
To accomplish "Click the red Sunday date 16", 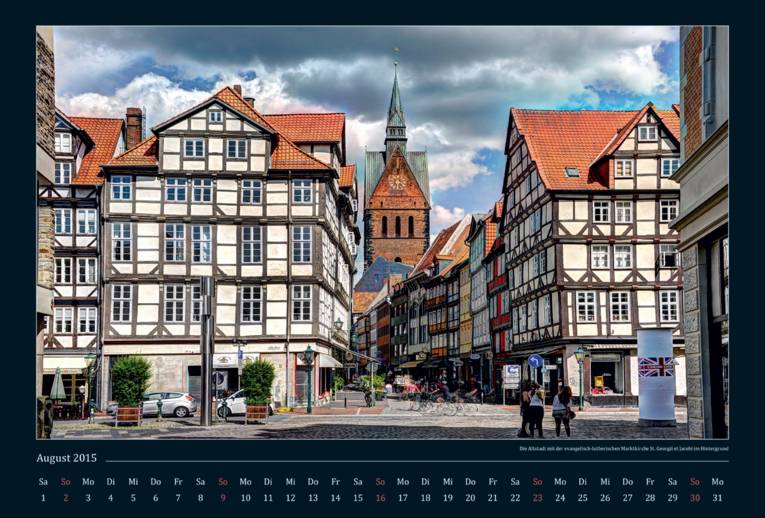I will pos(380,497).
